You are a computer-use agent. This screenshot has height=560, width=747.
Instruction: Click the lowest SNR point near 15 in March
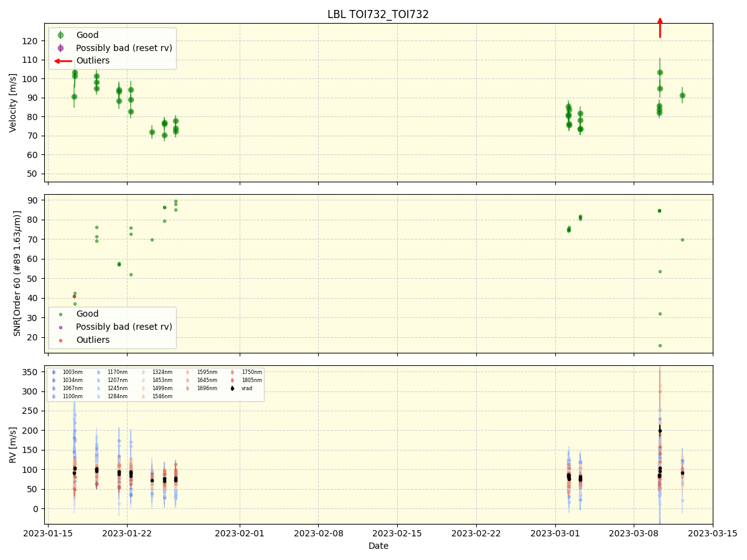tap(660, 345)
